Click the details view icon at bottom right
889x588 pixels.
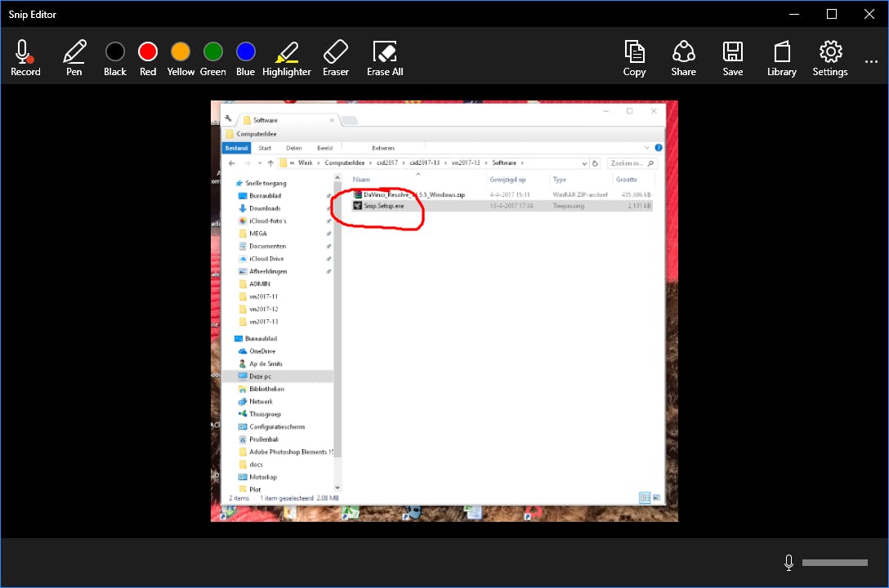pyautogui.click(x=645, y=498)
